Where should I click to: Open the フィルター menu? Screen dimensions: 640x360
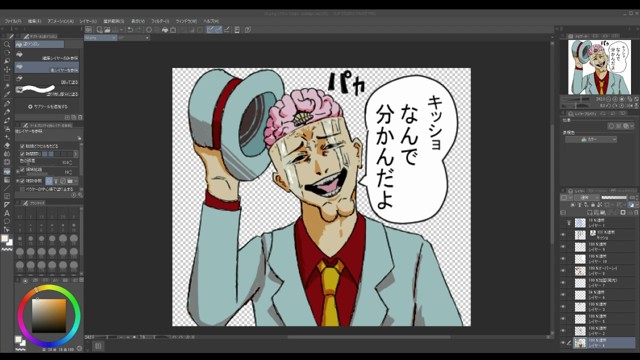point(160,21)
